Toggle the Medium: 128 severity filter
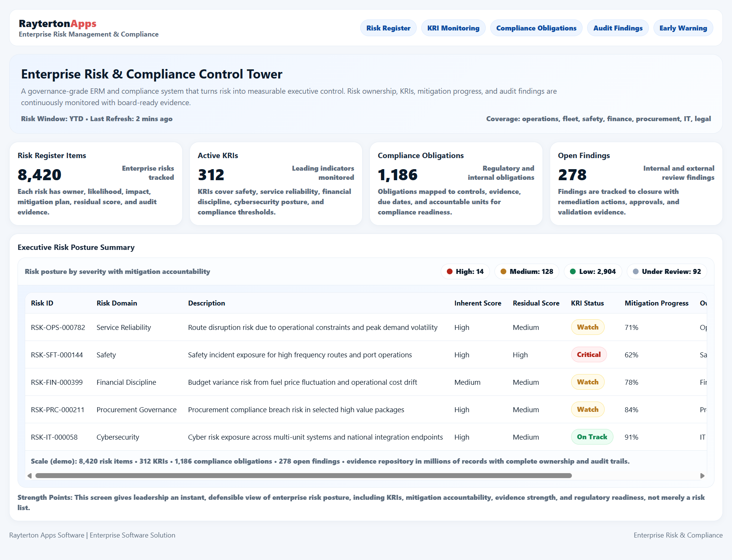The width and height of the screenshot is (732, 560). (527, 271)
